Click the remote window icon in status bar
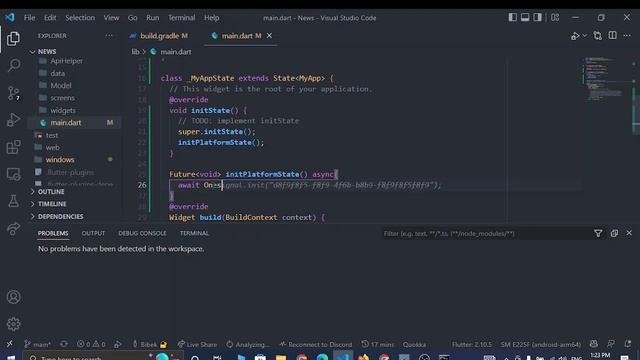Viewport: 640px width, 360px height. [9, 344]
